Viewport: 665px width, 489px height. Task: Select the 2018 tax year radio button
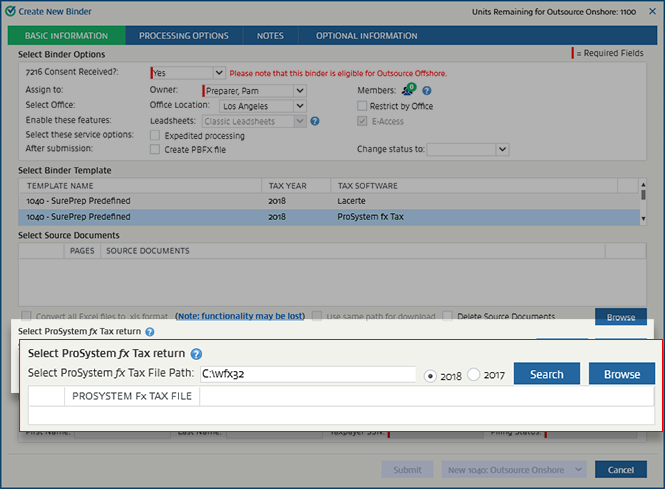[431, 375]
